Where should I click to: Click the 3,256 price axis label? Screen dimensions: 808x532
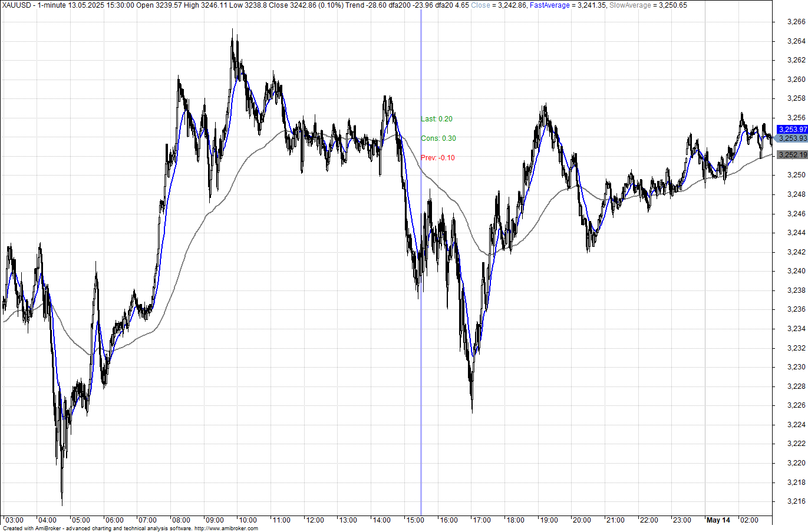pyautogui.click(x=796, y=118)
